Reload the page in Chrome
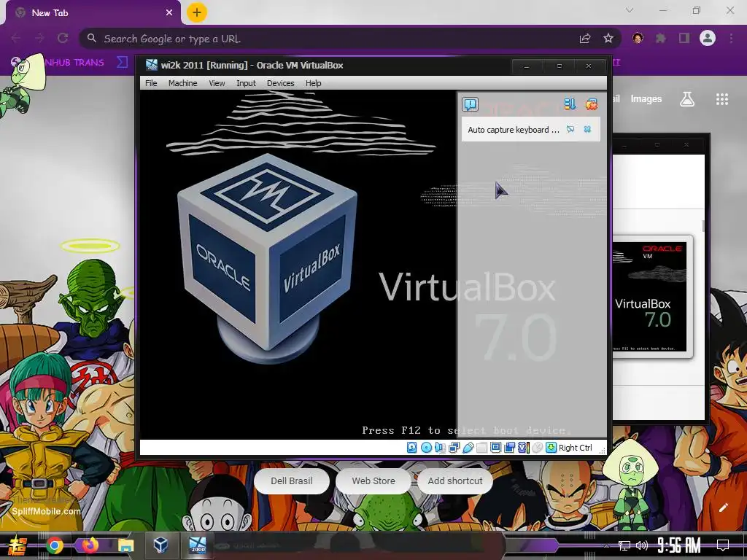The image size is (747, 560). tap(63, 38)
